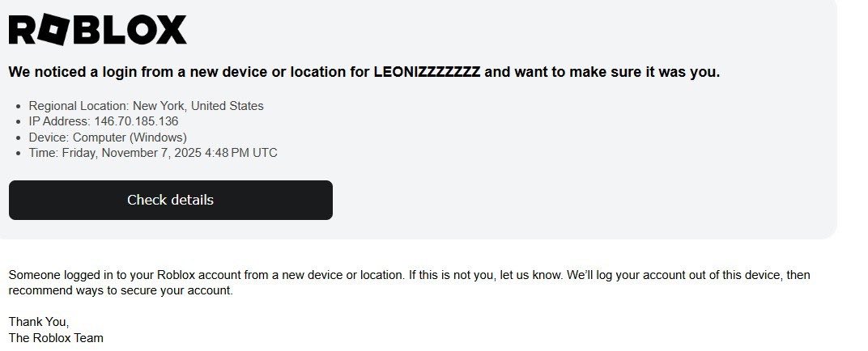Click the 'Regional Location:' label
The height and width of the screenshot is (351, 868).
coord(79,106)
